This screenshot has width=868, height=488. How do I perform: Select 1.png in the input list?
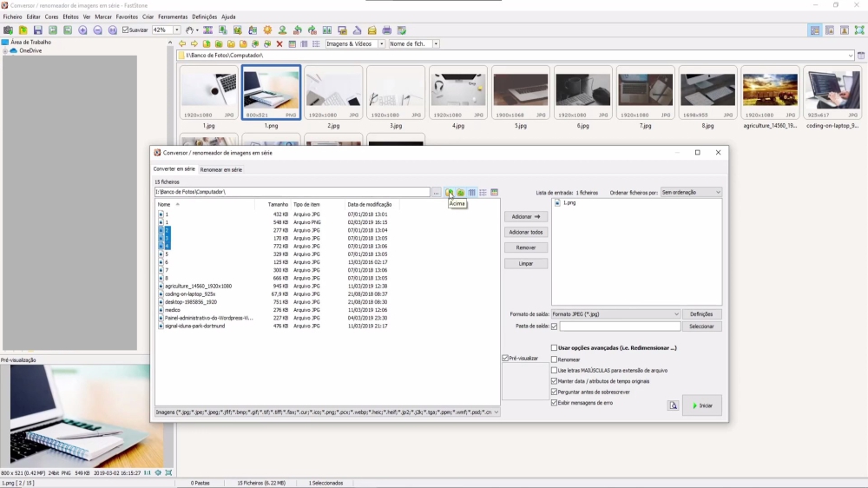(x=569, y=203)
